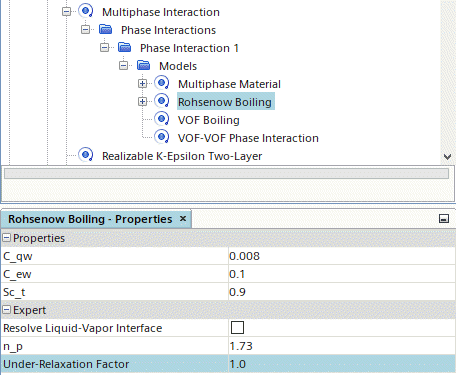Click the Phase Interaction 1 folder icon
The height and width of the screenshot is (375, 456).
point(125,47)
